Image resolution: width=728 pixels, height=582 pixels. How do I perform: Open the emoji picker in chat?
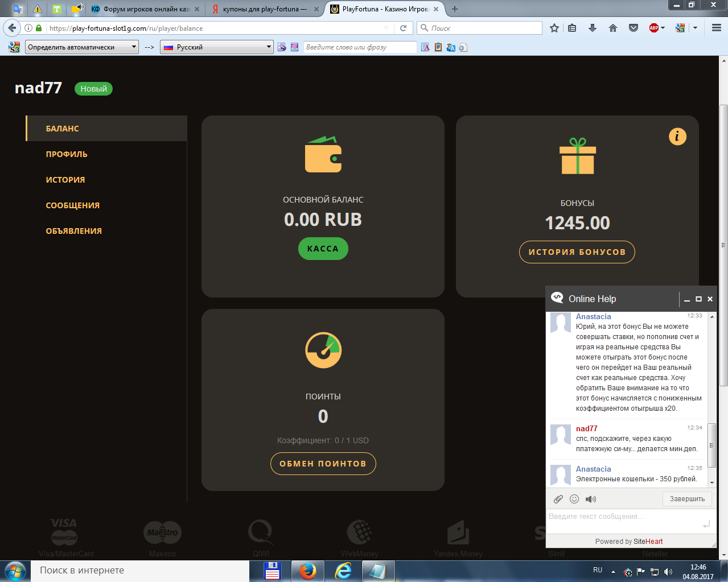point(574,499)
